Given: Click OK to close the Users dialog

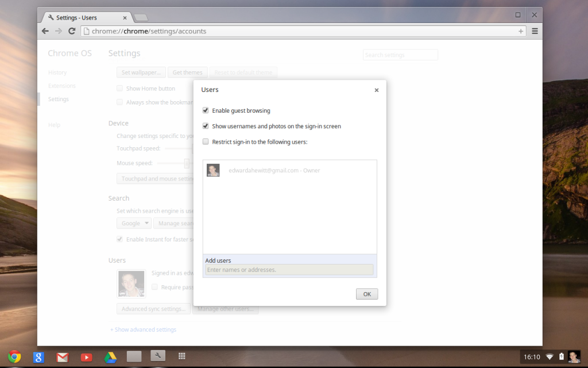Looking at the screenshot, I should coord(366,294).
